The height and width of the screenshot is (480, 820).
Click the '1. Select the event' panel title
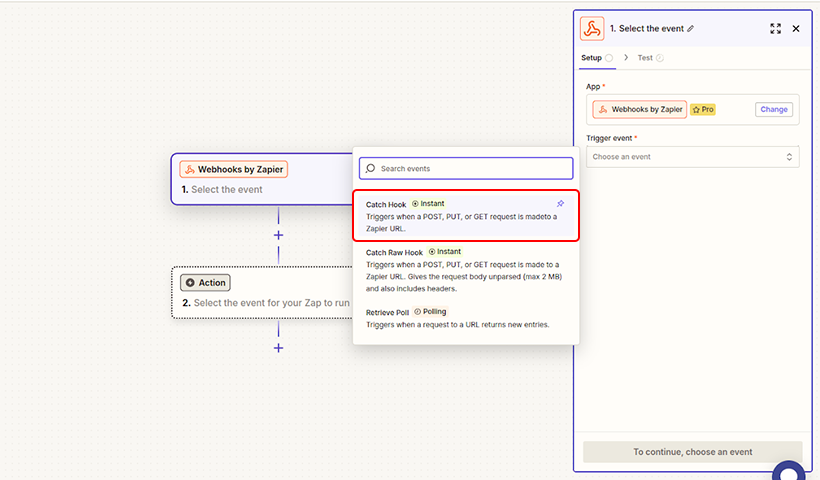coord(647,29)
